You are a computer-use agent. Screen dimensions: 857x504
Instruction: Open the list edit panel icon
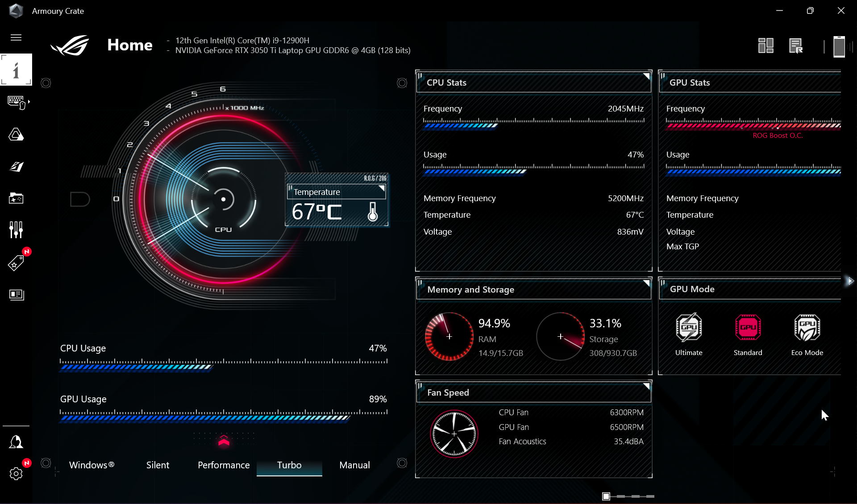tap(796, 45)
